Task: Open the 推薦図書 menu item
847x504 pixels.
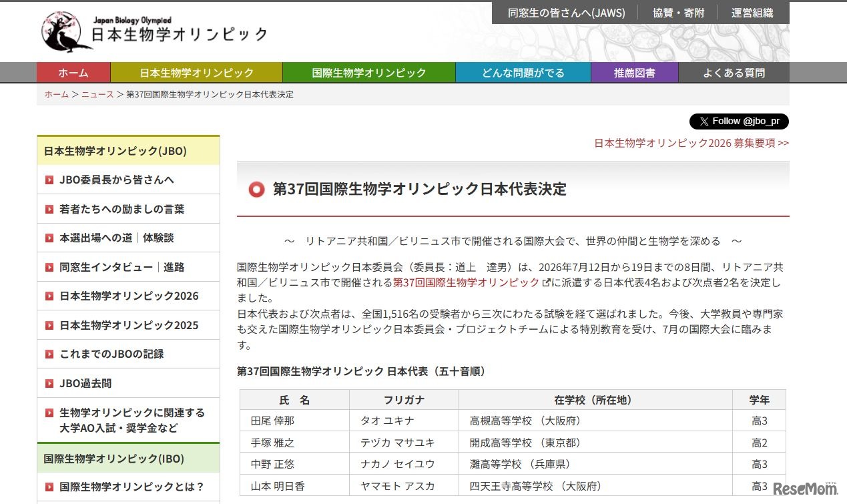Action: coord(634,73)
